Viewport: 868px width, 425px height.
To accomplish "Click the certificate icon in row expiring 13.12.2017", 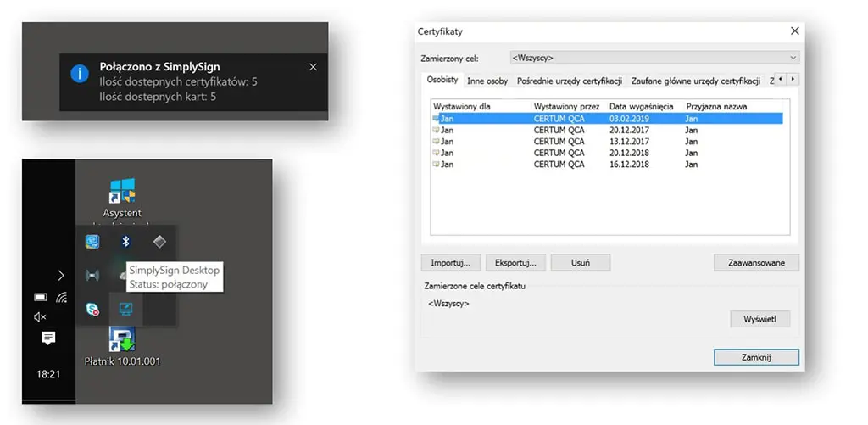I will coord(437,142).
